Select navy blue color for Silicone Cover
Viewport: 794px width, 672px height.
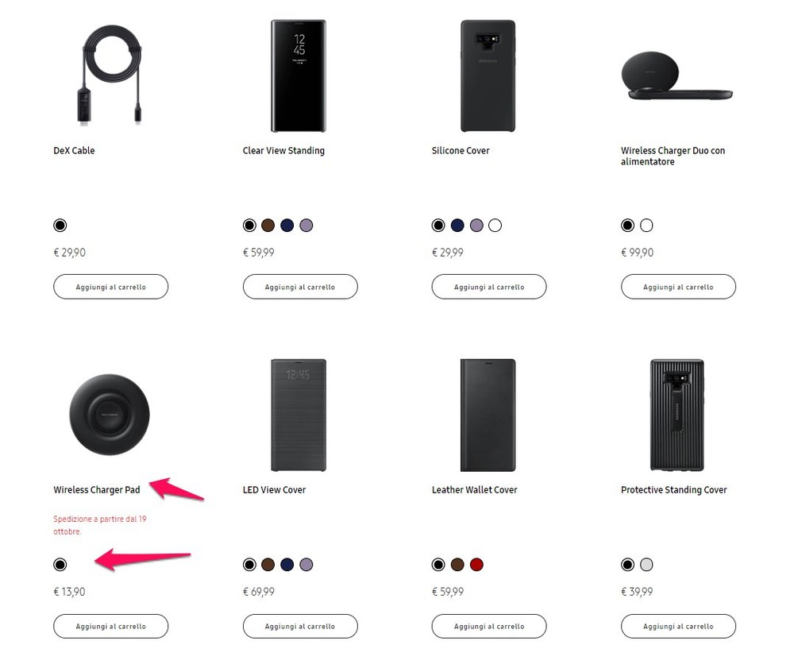point(457,226)
